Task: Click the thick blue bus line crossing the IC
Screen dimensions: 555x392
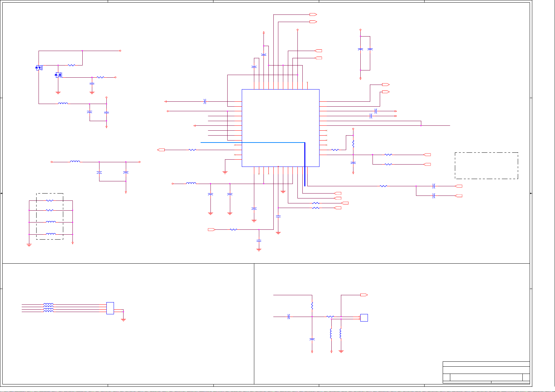Action: [x=253, y=143]
